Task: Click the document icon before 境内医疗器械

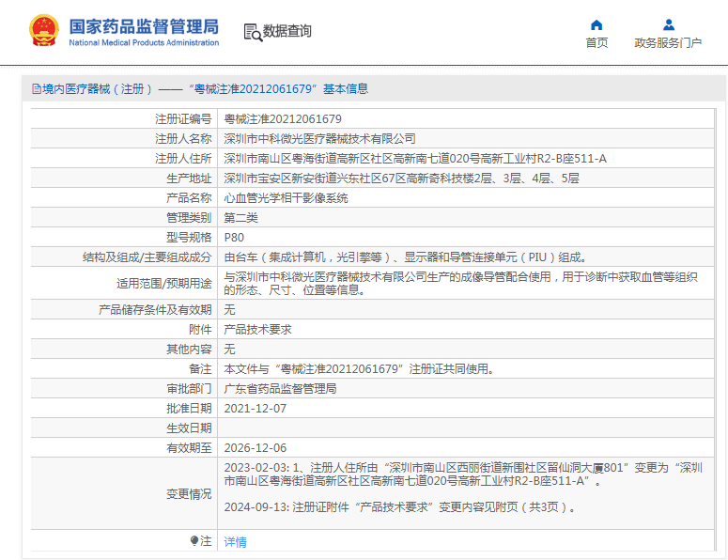Action: pyautogui.click(x=37, y=88)
